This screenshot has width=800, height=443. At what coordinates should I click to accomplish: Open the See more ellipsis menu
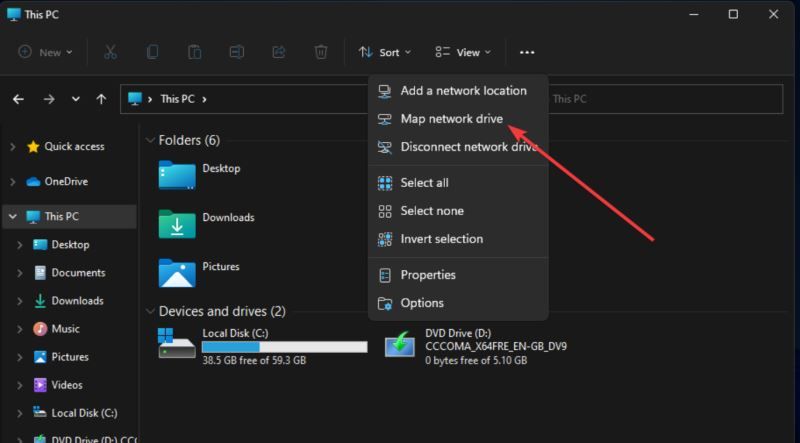[527, 52]
